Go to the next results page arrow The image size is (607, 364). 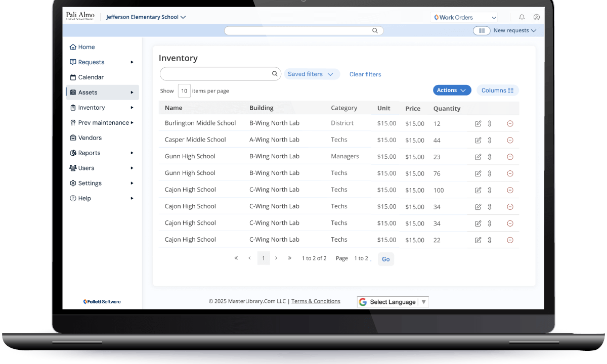click(x=276, y=258)
